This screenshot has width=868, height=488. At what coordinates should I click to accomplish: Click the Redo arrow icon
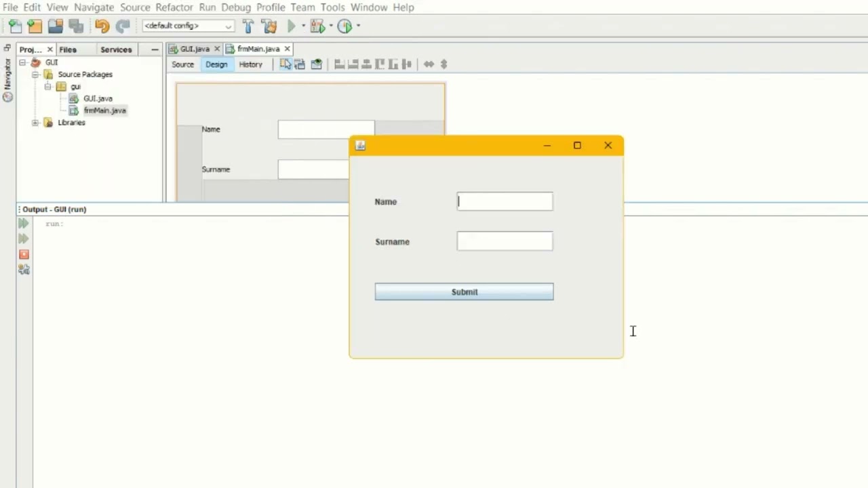pos(123,26)
